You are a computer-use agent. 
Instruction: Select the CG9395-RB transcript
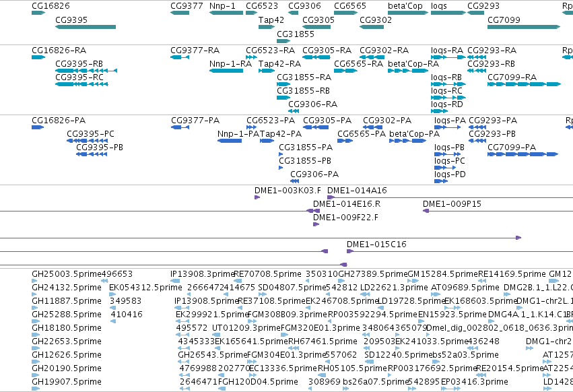[86, 71]
